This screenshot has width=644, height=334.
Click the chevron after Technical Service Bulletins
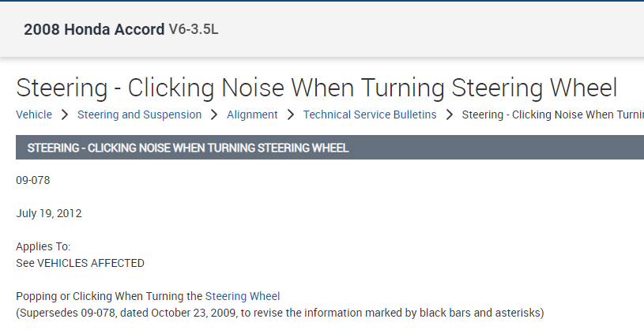click(449, 114)
